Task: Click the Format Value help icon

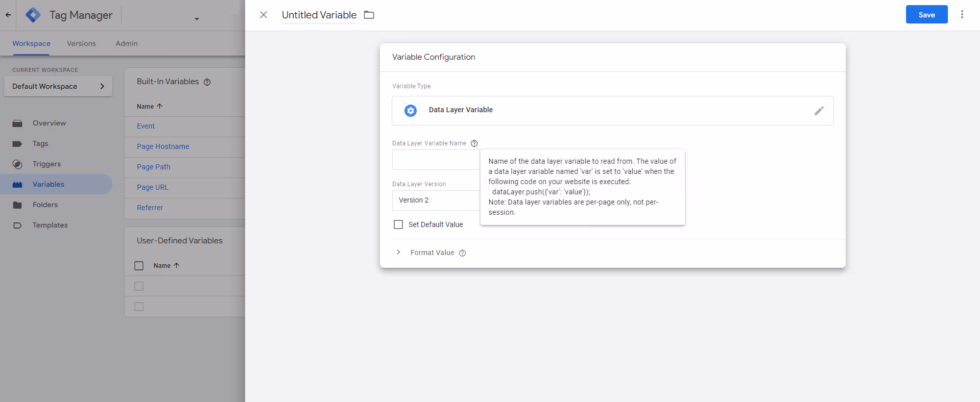Action: point(462,253)
